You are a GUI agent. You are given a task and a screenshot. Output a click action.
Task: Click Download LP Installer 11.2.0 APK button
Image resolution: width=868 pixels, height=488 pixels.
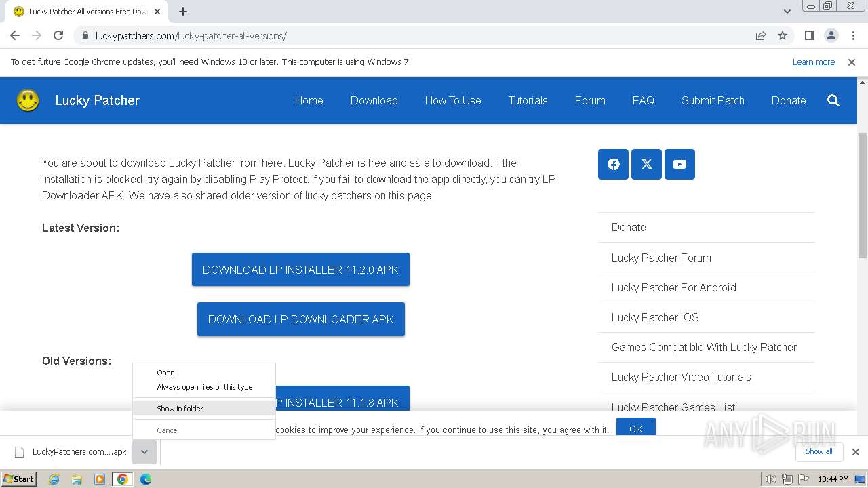[x=300, y=270]
